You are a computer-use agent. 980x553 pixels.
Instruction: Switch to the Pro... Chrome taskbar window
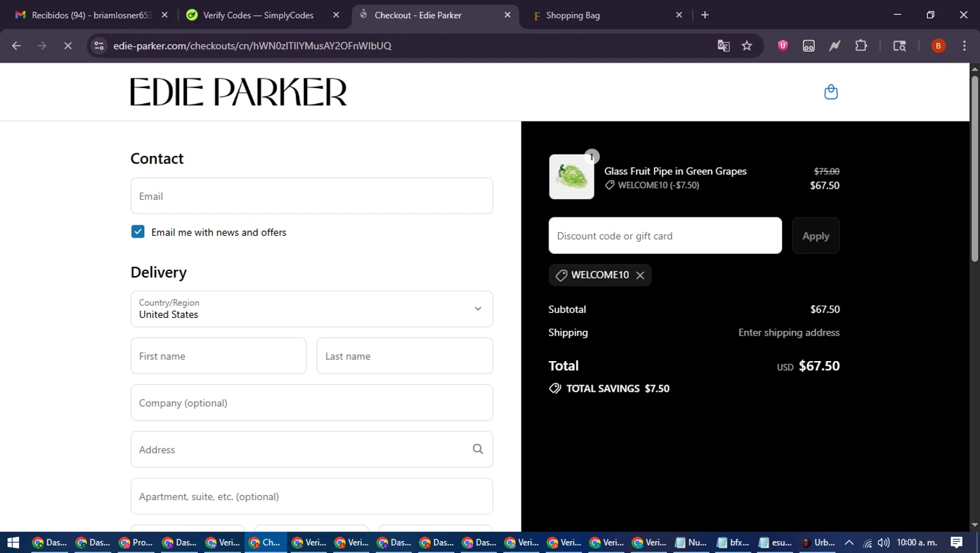(137, 543)
